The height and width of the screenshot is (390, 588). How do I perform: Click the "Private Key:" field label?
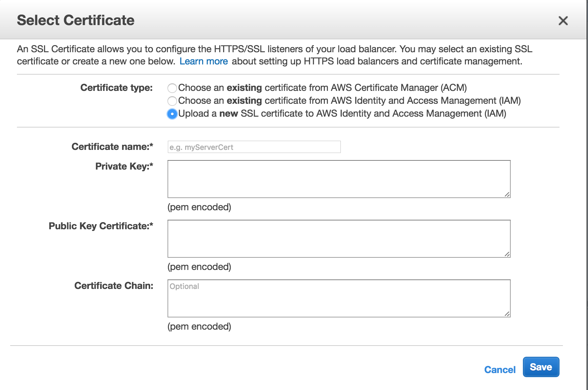pos(124,167)
